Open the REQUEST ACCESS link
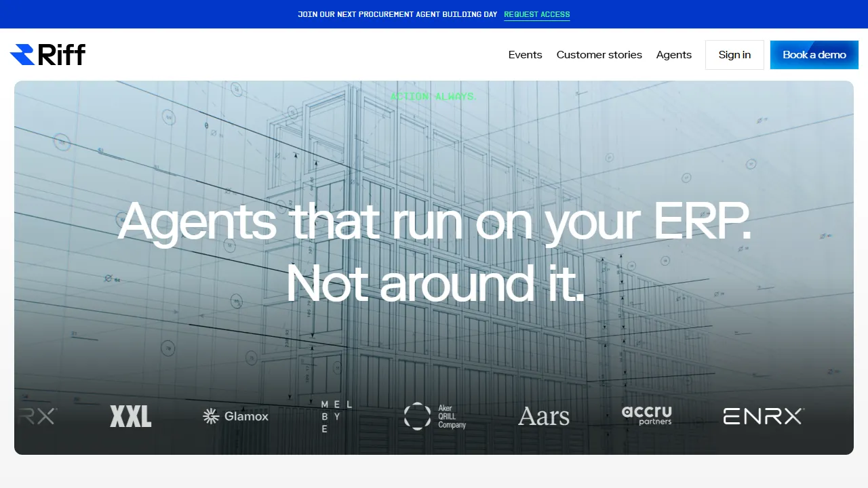This screenshot has width=868, height=488. tap(537, 14)
